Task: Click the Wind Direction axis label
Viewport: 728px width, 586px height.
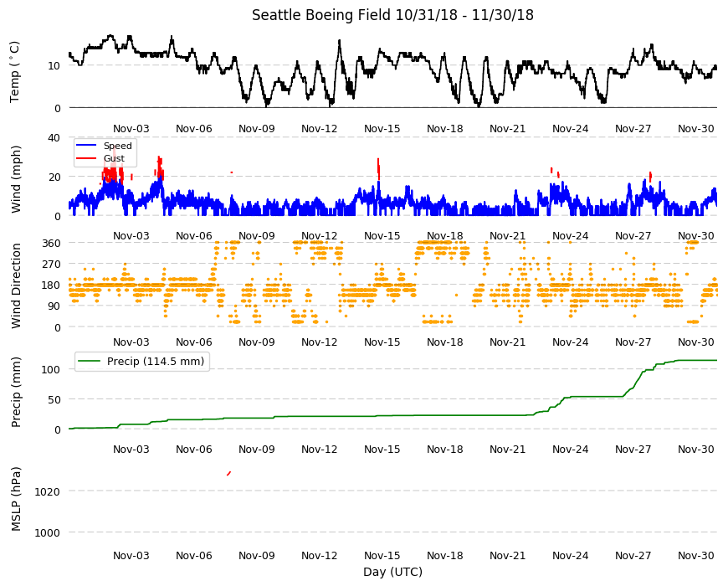Action: pos(16,285)
